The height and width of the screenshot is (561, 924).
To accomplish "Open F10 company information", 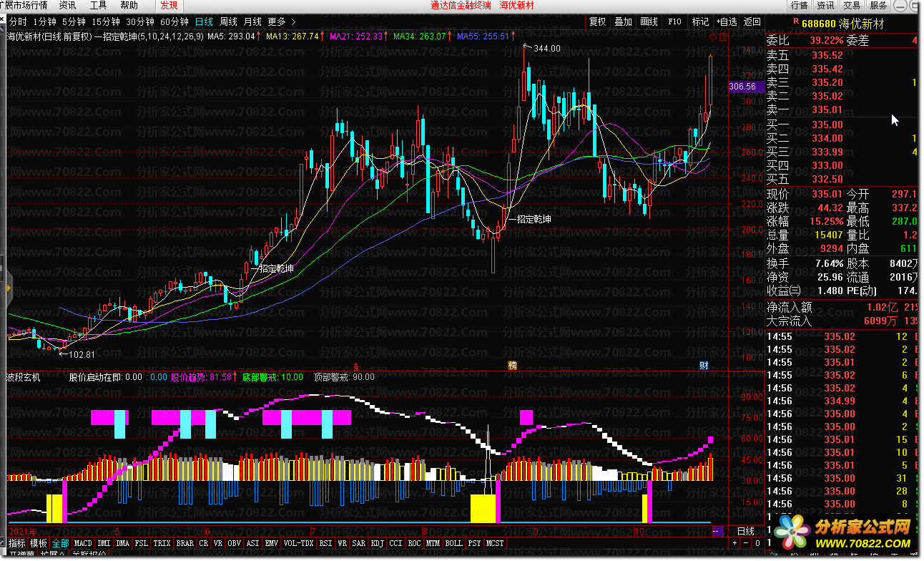I will coord(674,21).
